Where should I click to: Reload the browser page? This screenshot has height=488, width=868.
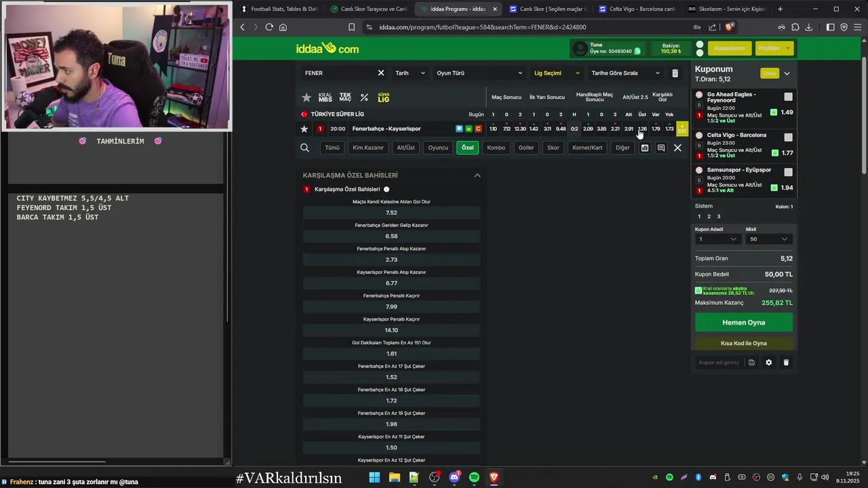(269, 27)
